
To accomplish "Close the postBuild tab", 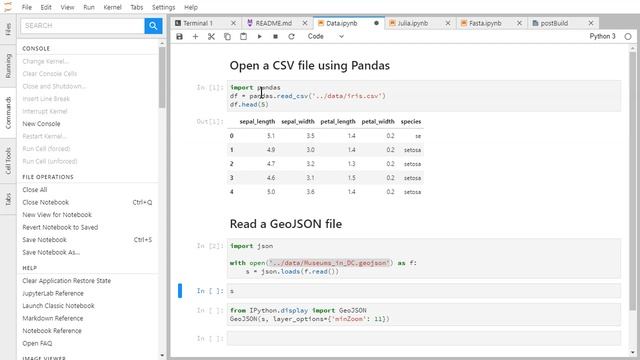I will point(591,23).
